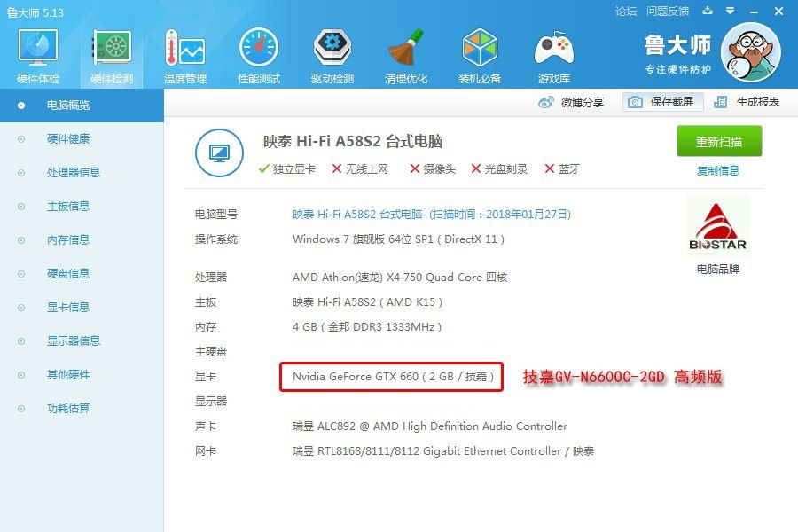Click Nvidia GeForce GTX 660 graphics text
This screenshot has height=532, width=798.
[394, 377]
